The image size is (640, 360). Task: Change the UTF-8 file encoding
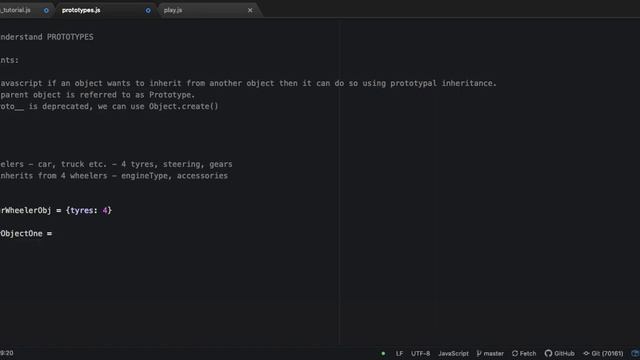click(420, 353)
